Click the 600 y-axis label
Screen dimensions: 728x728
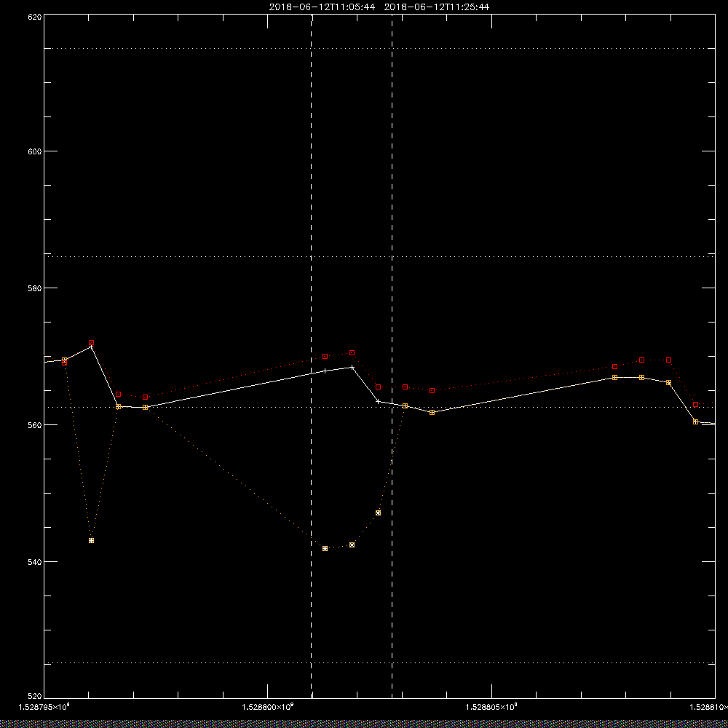(35, 151)
